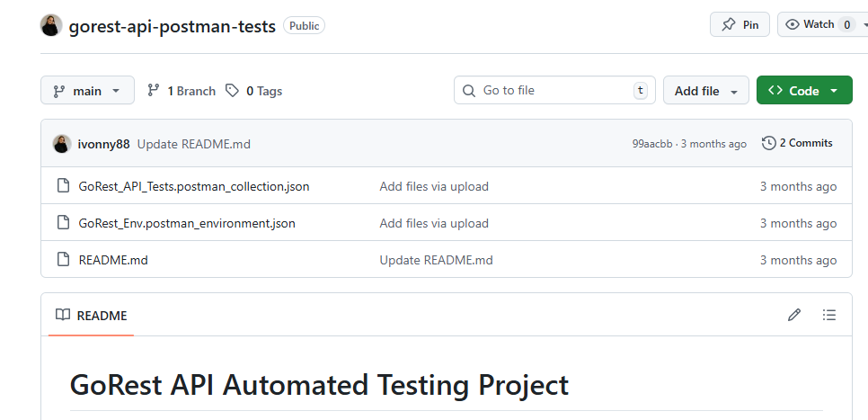The height and width of the screenshot is (420, 868).
Task: View the 2 Commits history
Action: pos(797,143)
